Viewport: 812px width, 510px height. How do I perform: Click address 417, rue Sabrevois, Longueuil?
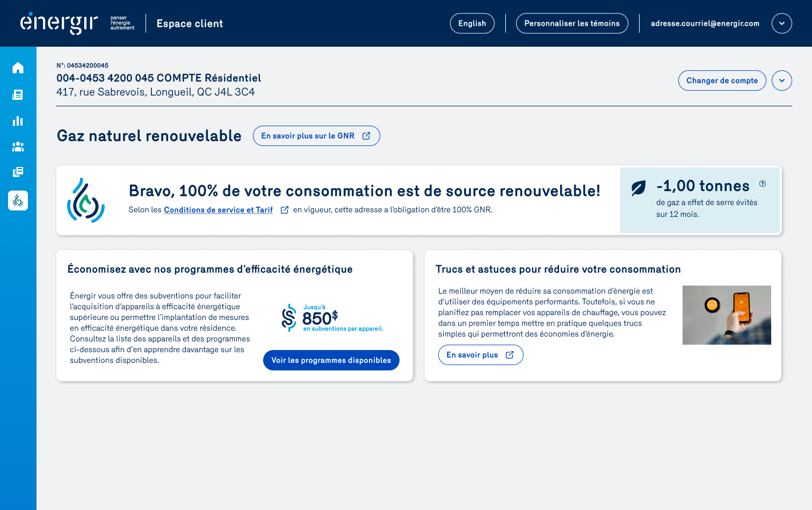156,92
